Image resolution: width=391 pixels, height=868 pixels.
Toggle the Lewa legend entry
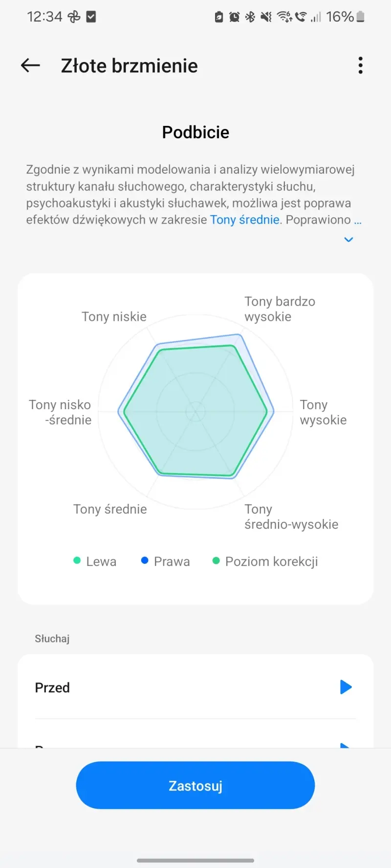pos(95,561)
